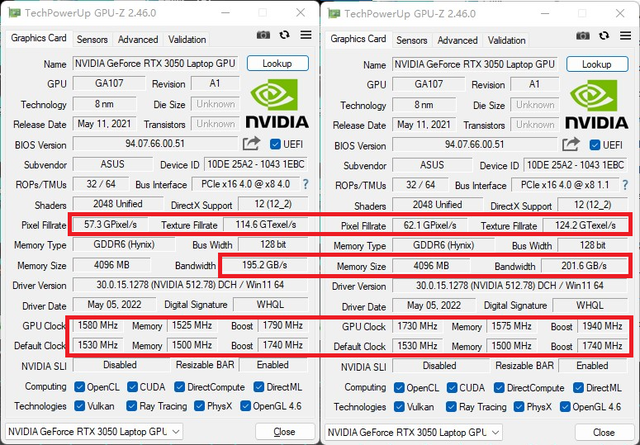The height and width of the screenshot is (445, 640).
Task: Click the 201.6 GB/s Bandwidth value
Action: (x=584, y=266)
